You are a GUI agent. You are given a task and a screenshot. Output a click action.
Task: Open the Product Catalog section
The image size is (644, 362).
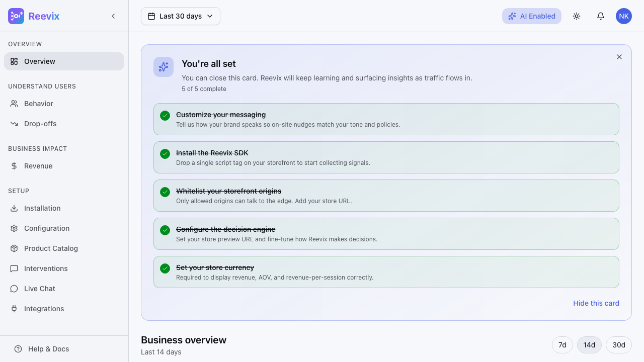pyautogui.click(x=51, y=248)
